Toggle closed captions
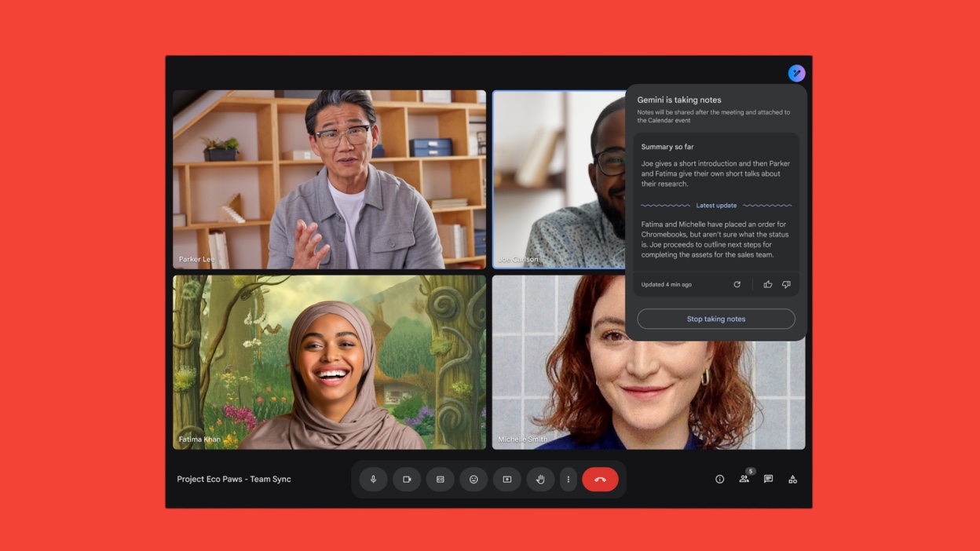Screen dimensions: 980x551 pos(440,480)
